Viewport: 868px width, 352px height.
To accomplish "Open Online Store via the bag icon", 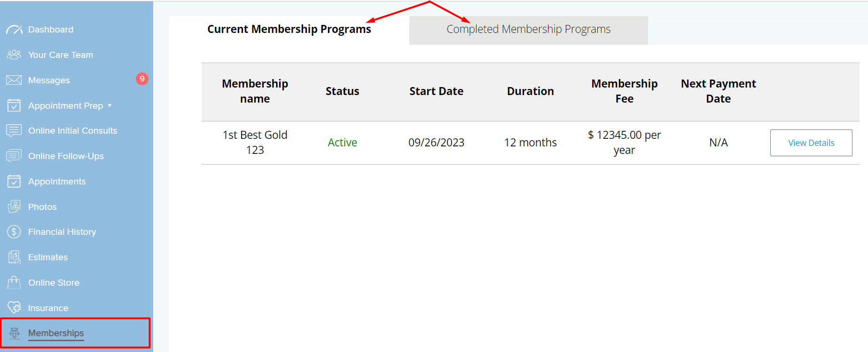I will coord(14,282).
